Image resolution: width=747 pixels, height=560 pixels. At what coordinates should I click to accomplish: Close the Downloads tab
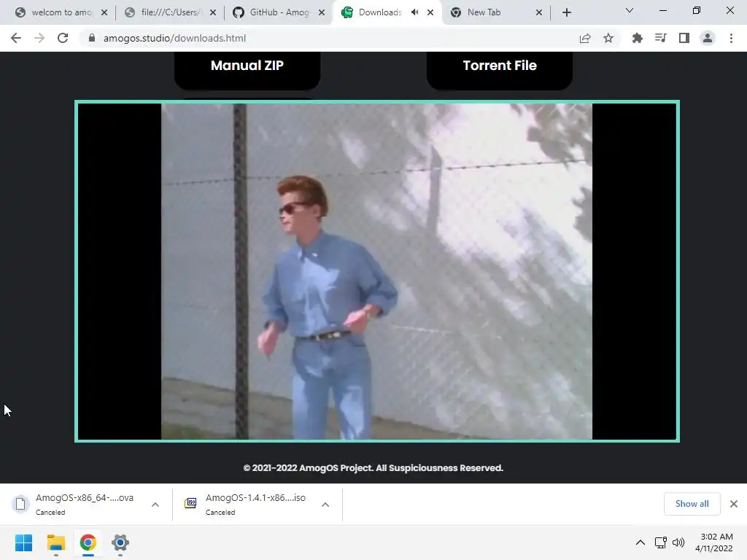(x=430, y=12)
